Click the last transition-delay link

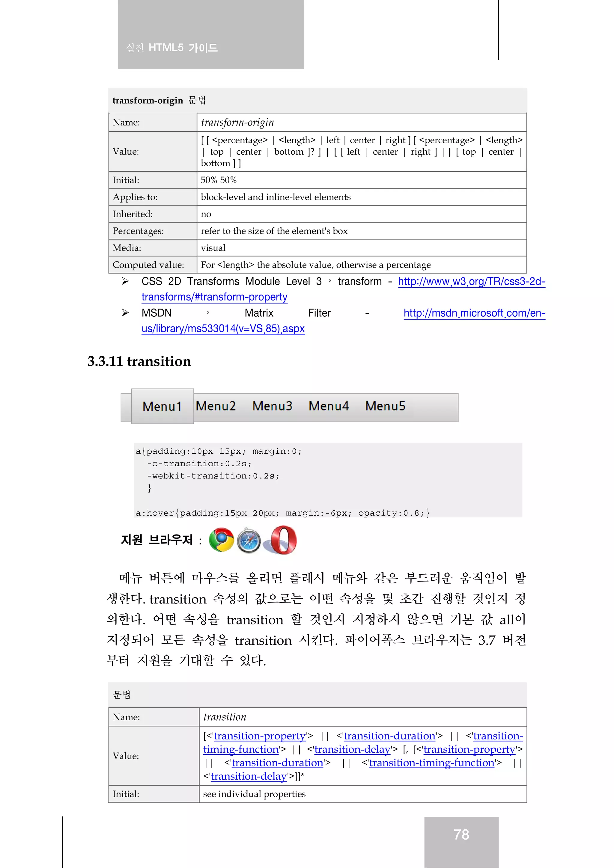[x=249, y=776]
